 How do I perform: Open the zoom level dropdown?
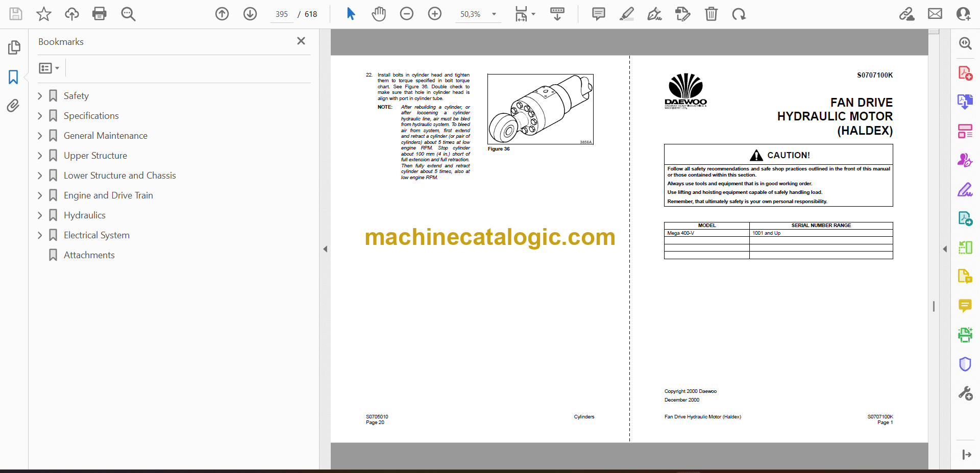[x=494, y=14]
